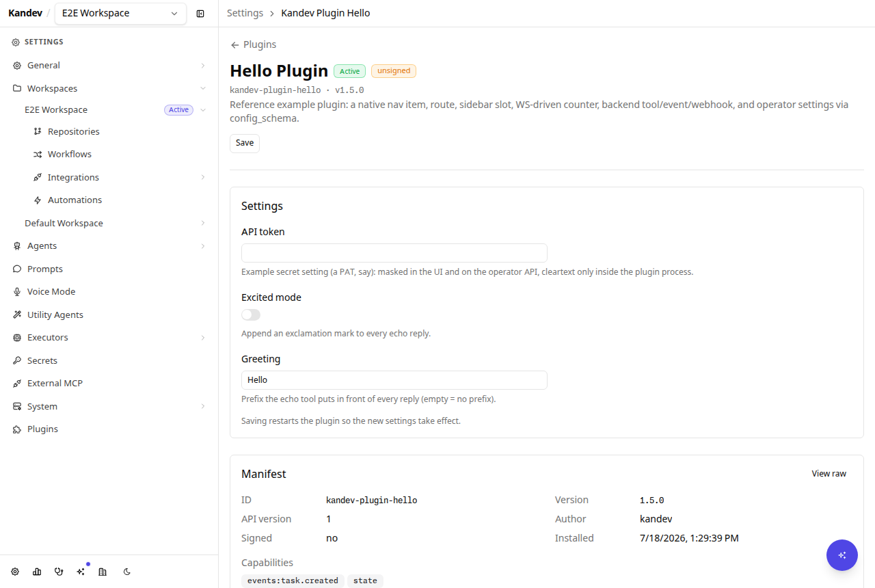Open Voice Mode settings
The image size is (875, 588).
(x=51, y=292)
